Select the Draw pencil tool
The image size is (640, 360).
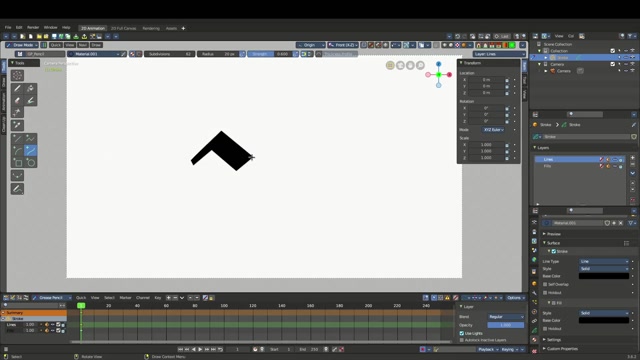[x=17, y=88]
